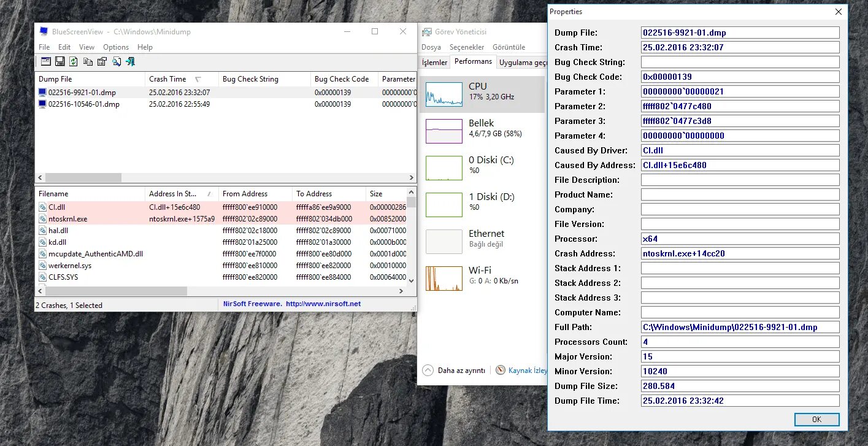Screen dimensions: 868x446
Task: Click BlueScreenView title bar app icon
Action: pyautogui.click(x=44, y=31)
